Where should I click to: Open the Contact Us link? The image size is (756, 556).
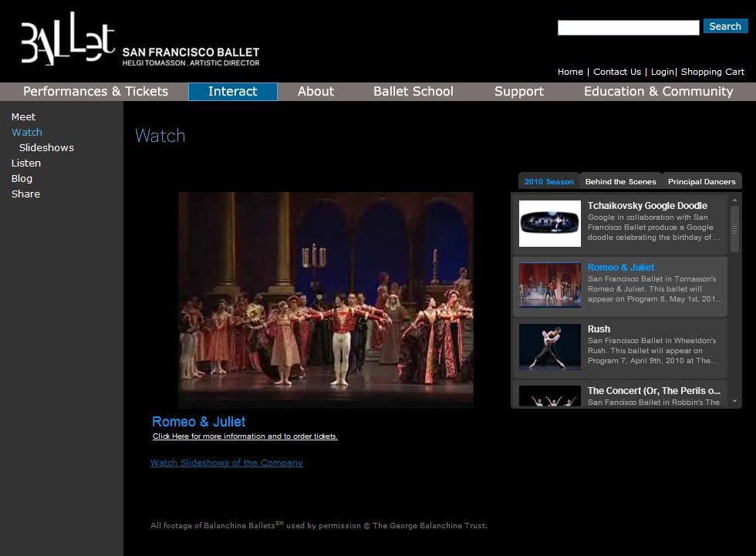tap(617, 72)
